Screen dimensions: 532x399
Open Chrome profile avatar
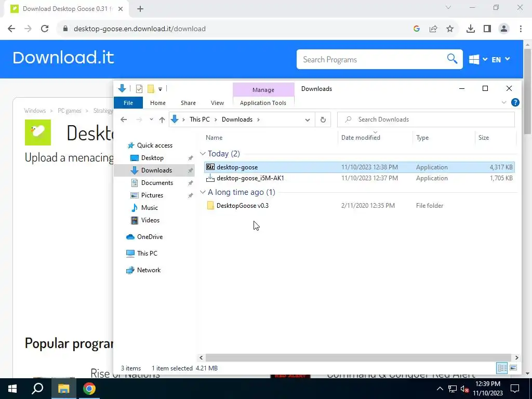point(504,29)
